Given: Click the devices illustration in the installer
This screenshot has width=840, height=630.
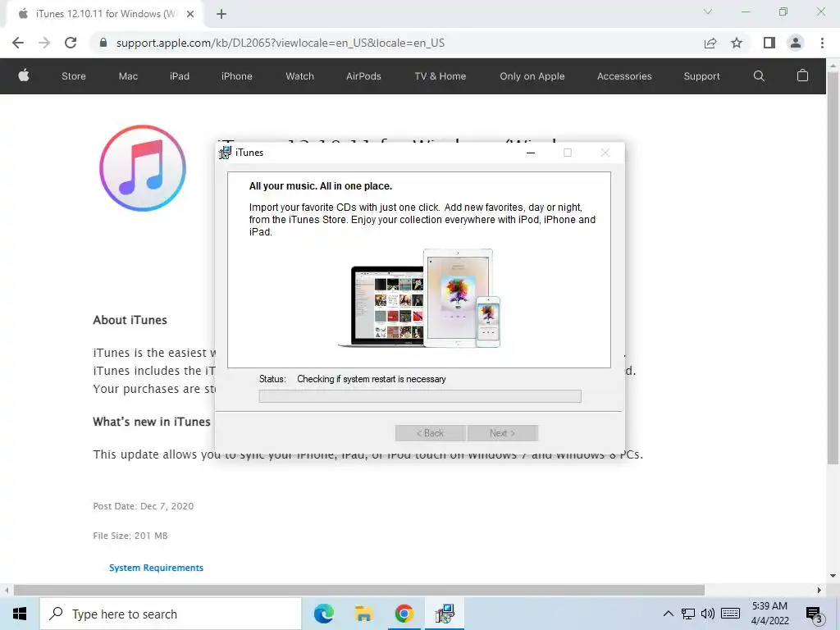Looking at the screenshot, I should (419, 299).
